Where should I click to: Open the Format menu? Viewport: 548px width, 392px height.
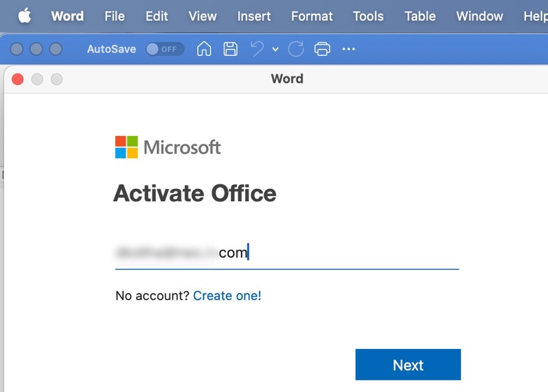pyautogui.click(x=312, y=16)
